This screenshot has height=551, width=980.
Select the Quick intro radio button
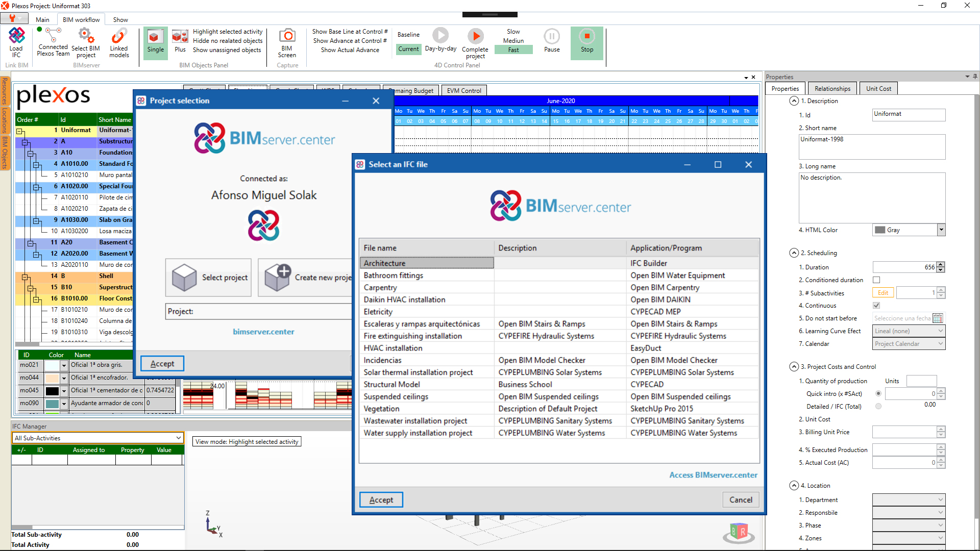point(878,393)
